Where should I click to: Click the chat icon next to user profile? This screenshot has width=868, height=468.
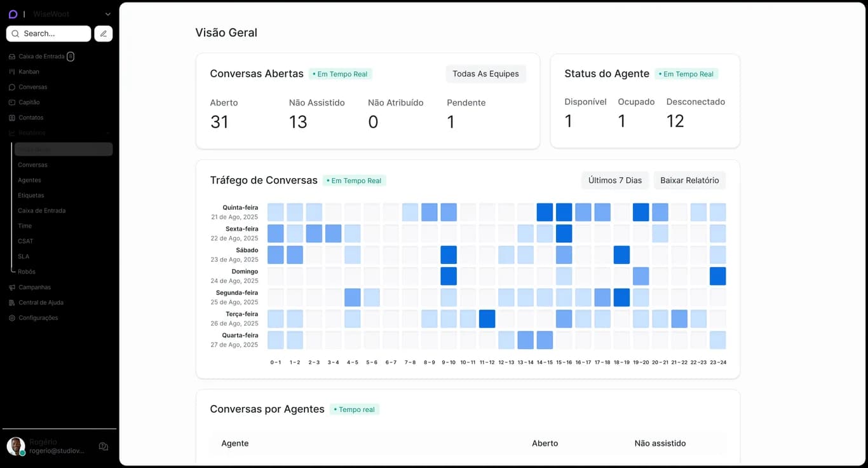104,446
